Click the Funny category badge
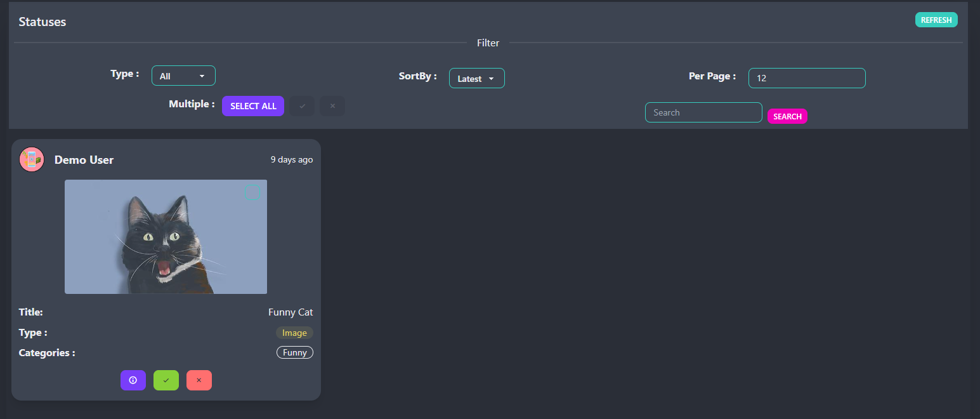Viewport: 980px width, 419px height. 294,352
